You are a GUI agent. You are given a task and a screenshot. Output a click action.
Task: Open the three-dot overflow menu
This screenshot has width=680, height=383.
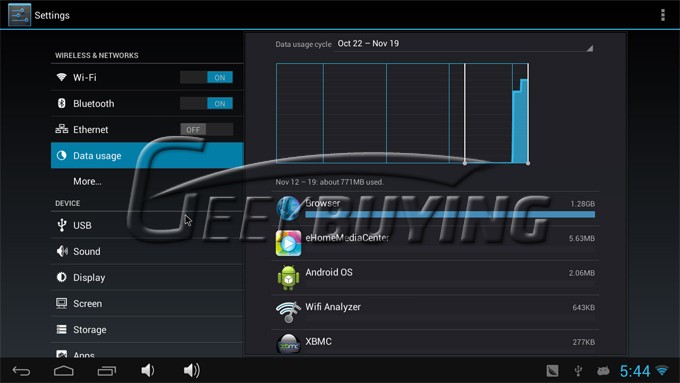pos(663,15)
